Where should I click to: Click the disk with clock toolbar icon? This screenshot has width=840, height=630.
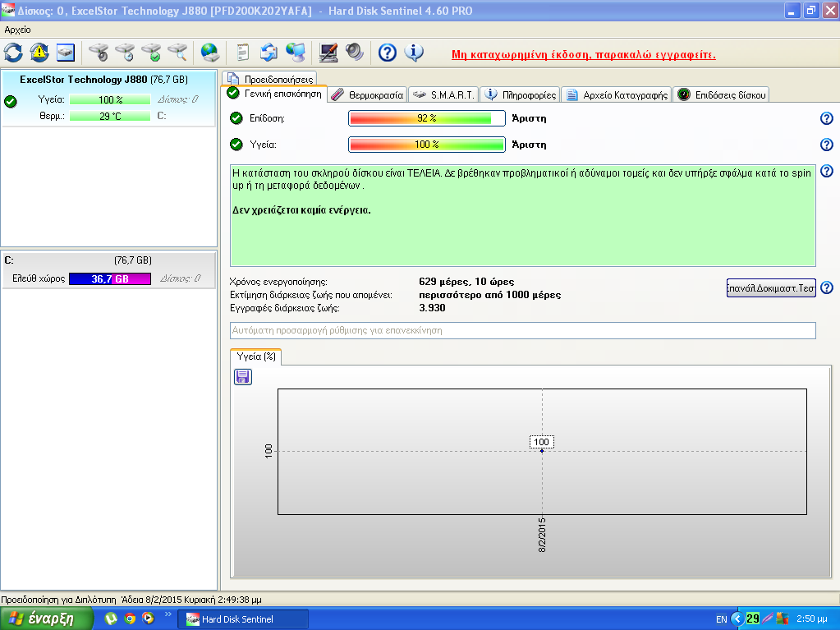pos(125,53)
